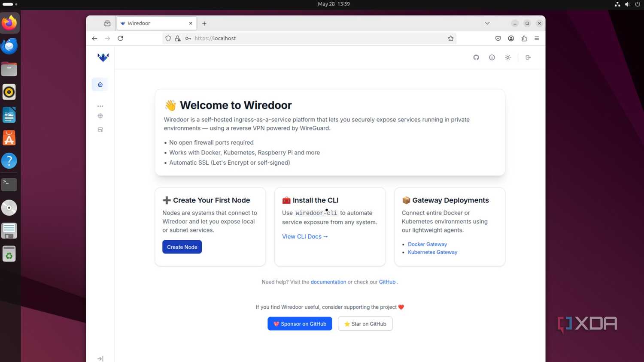Show the info icon in the Wiredoor header
This screenshot has width=644, height=362.
(x=492, y=57)
